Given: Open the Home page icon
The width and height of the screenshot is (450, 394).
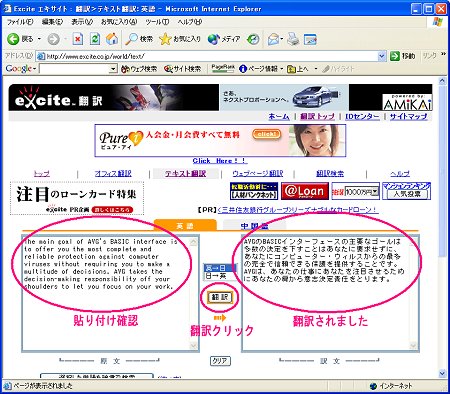Looking at the screenshot, I should 112,39.
